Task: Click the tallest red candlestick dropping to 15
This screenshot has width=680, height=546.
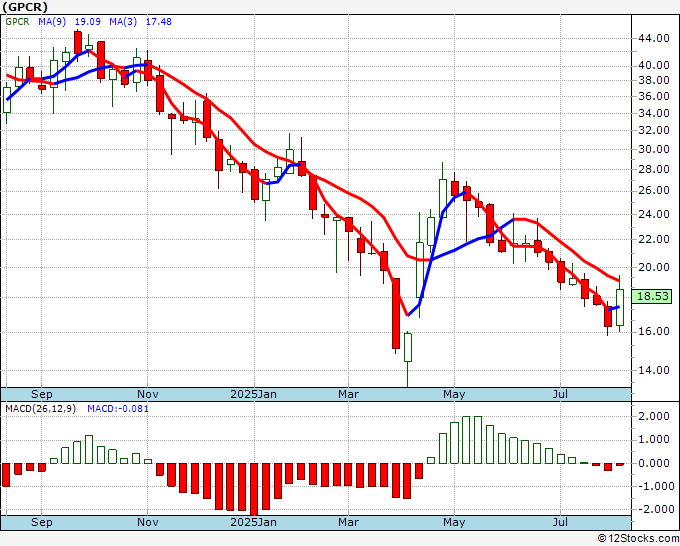Action: tap(396, 314)
